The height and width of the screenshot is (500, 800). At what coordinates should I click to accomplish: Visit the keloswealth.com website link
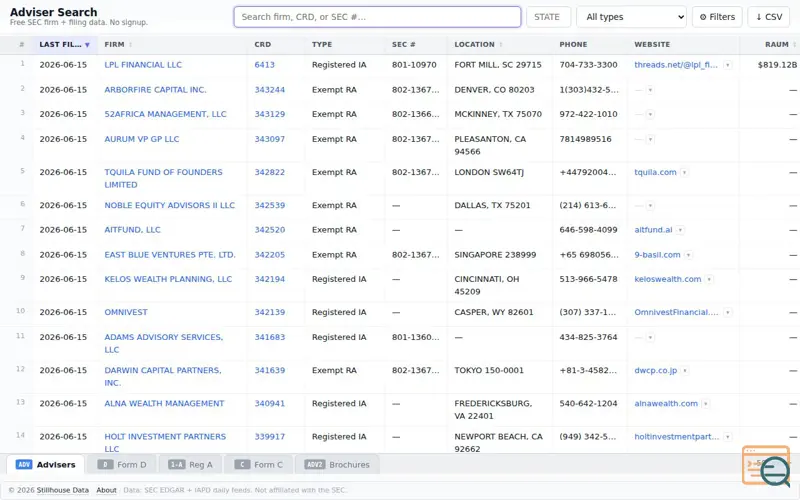coord(667,279)
